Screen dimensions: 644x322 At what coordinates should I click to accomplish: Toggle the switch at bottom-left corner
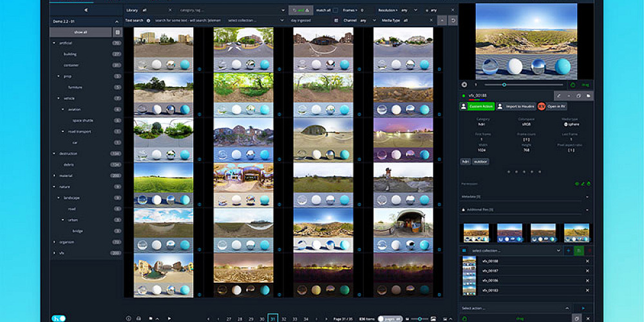coord(59,318)
